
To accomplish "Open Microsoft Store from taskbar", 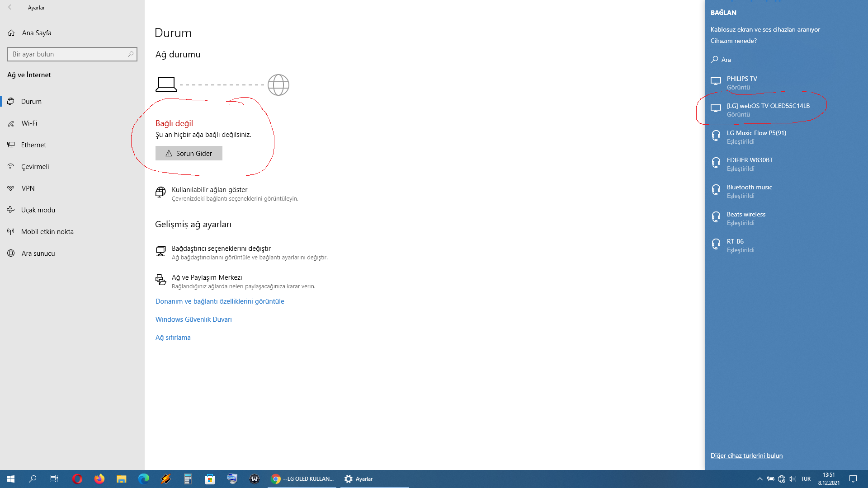I will point(210,479).
